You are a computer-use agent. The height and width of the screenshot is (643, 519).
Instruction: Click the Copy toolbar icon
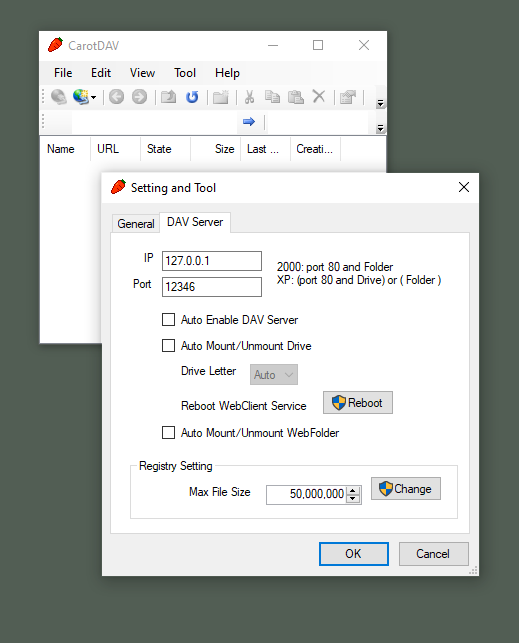click(x=272, y=97)
